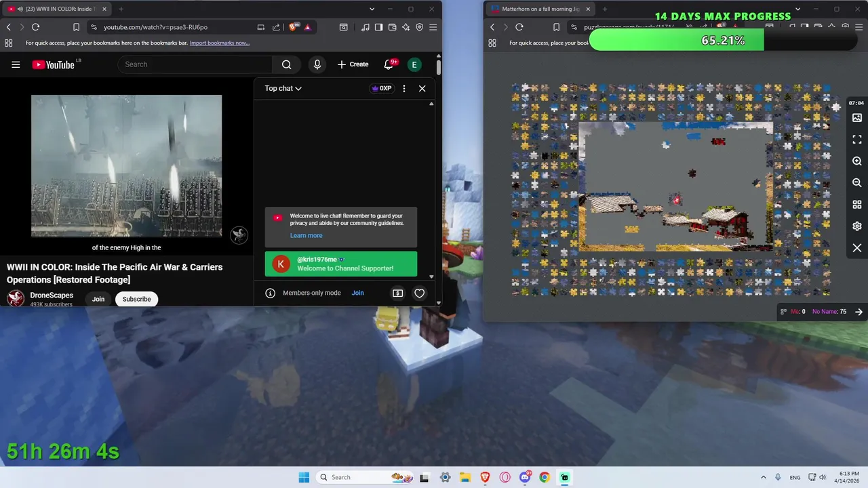The width and height of the screenshot is (868, 488).
Task: Open new tab in YouTube window
Action: coord(121,9)
